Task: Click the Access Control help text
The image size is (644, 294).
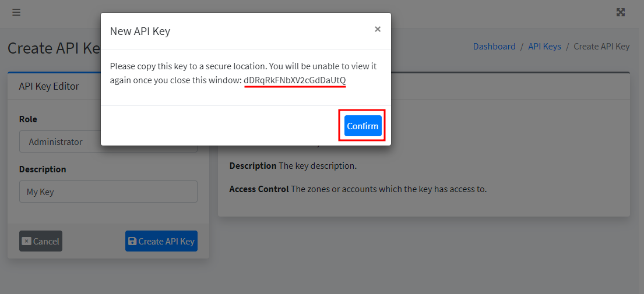Action: click(358, 189)
